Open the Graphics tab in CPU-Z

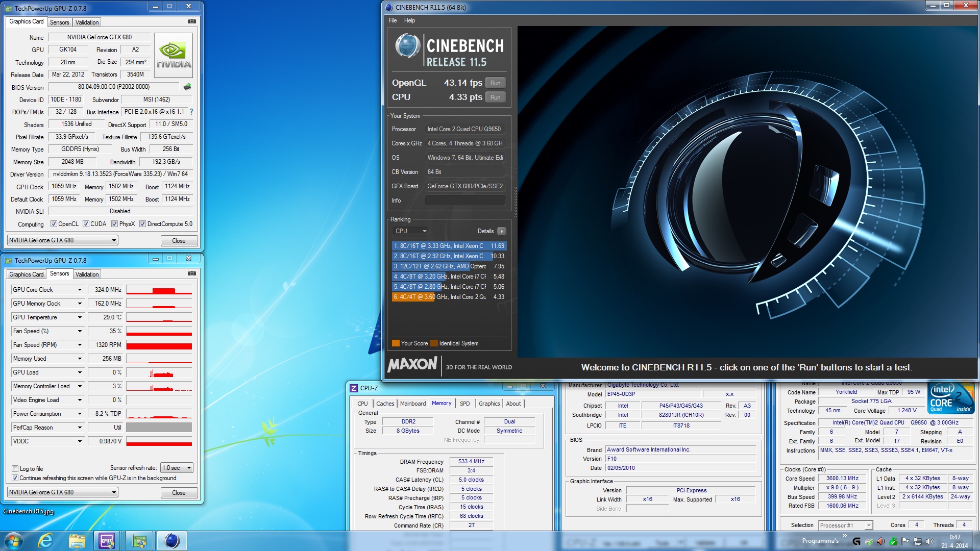pyautogui.click(x=489, y=404)
